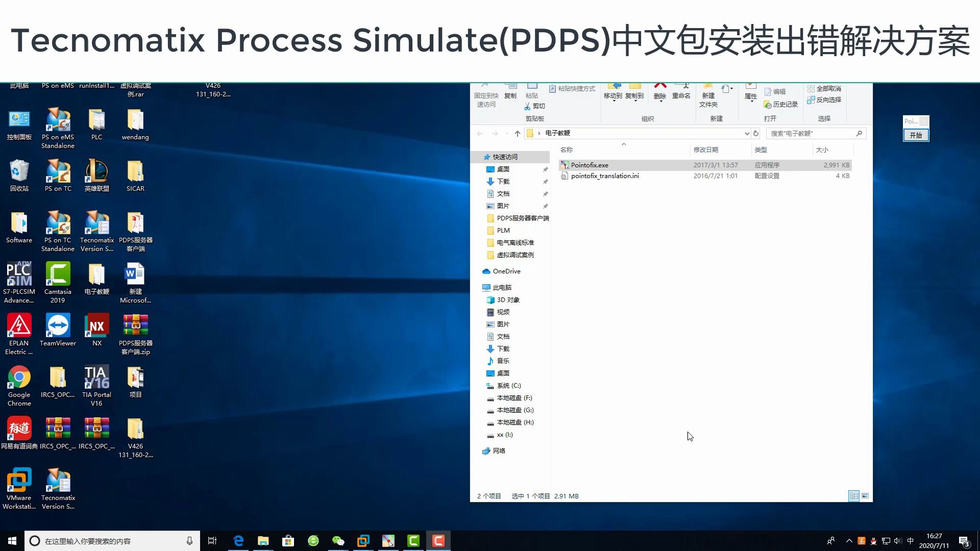Open address bar history dropdown

tap(747, 134)
